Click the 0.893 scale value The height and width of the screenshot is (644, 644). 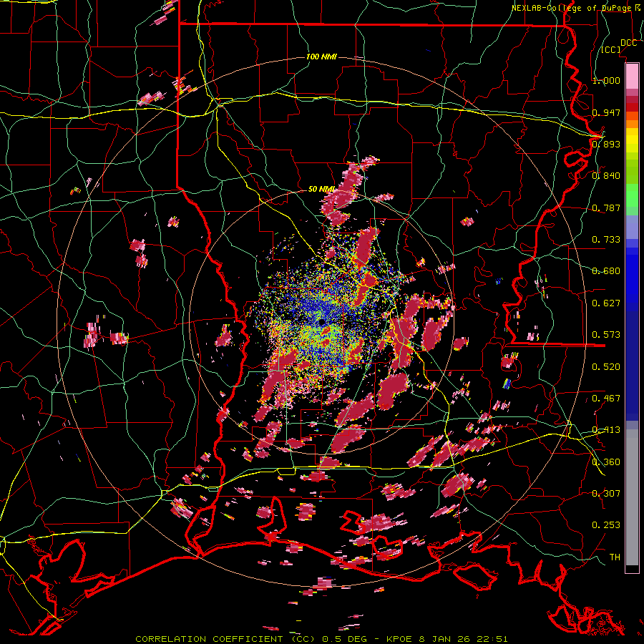(x=606, y=144)
